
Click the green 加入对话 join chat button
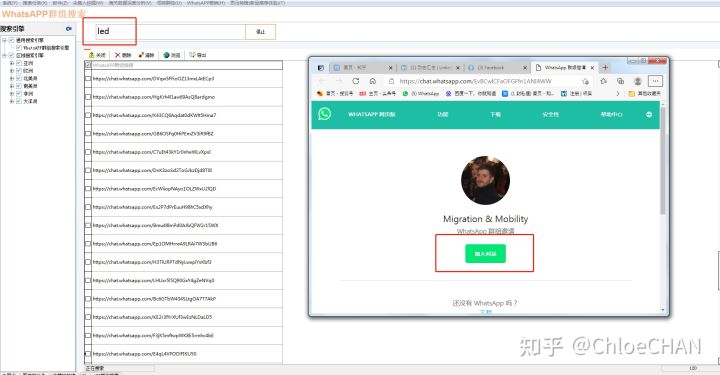pos(485,253)
